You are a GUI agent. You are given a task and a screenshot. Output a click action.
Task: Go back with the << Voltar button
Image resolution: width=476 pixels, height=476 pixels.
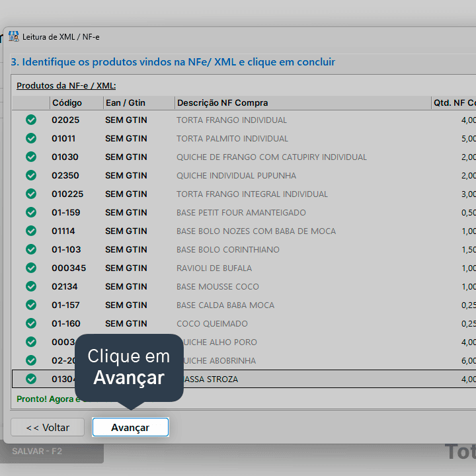coord(48,427)
